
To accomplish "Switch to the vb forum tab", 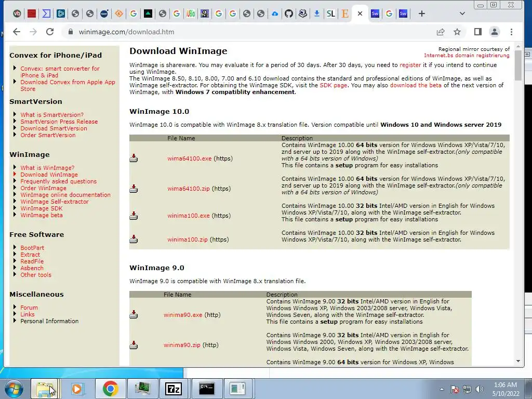I will [x=17, y=14].
